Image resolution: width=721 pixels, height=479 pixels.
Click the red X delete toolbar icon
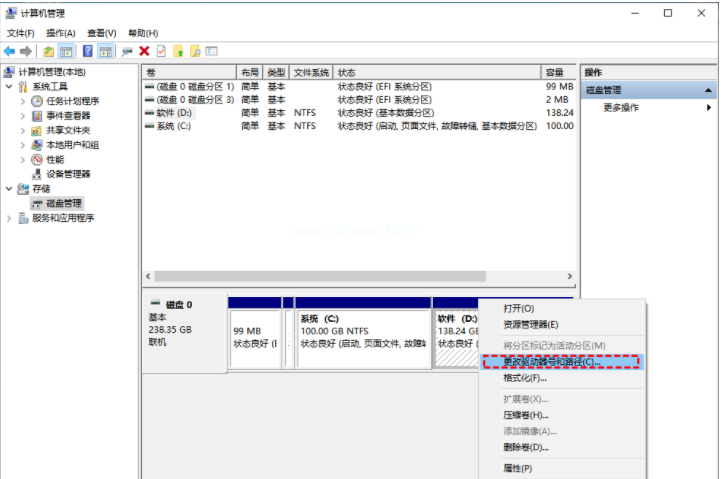(x=144, y=51)
